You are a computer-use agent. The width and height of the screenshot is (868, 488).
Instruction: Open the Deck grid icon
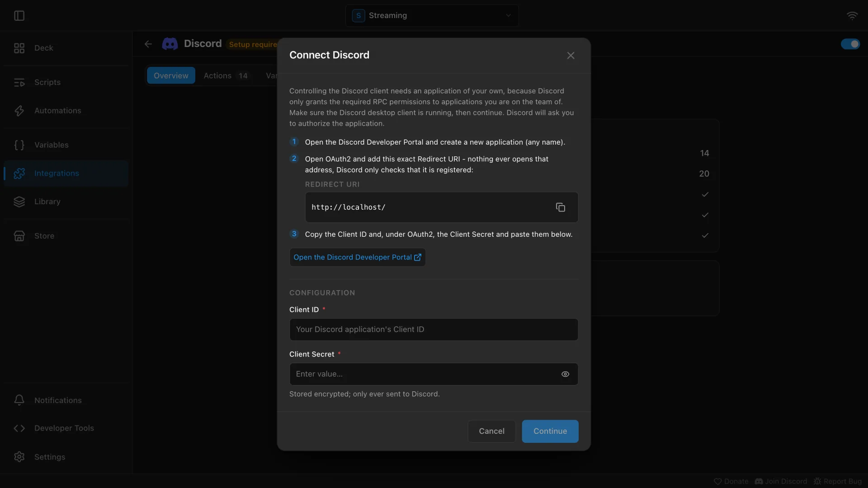19,48
